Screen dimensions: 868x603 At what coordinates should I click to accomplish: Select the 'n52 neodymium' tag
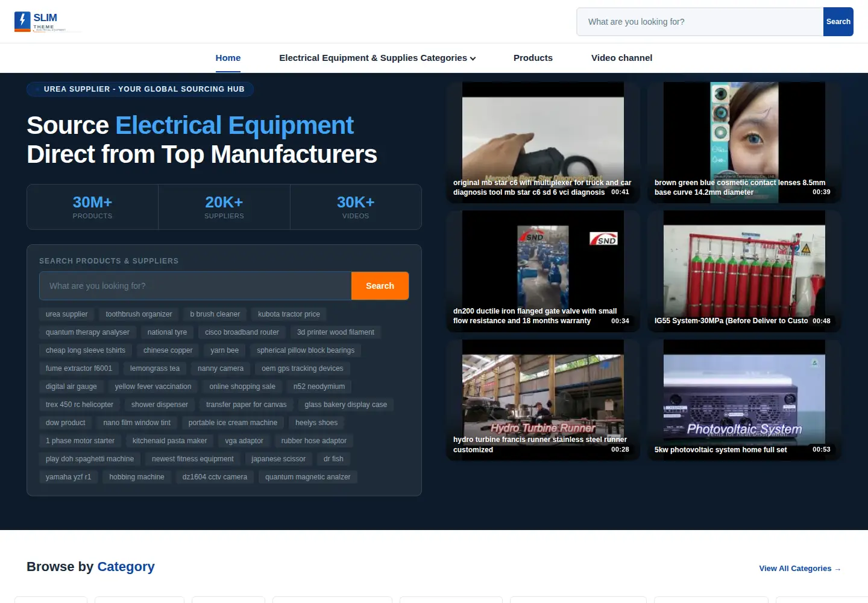(x=319, y=387)
